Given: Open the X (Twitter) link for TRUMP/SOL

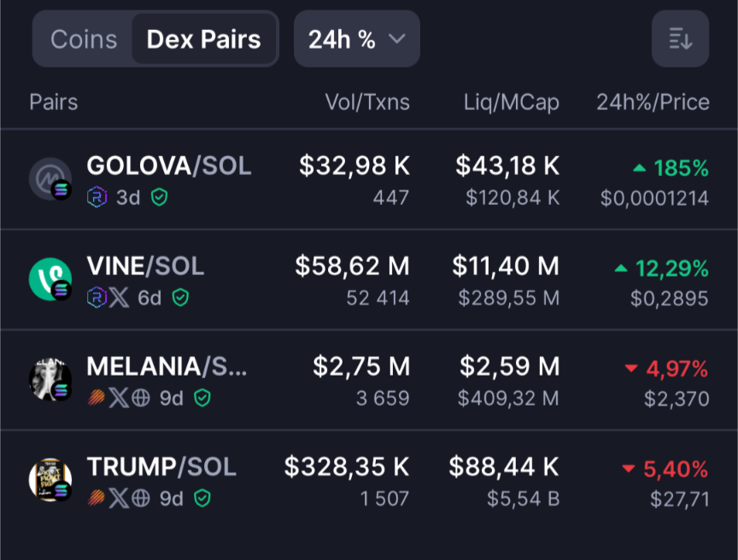Looking at the screenshot, I should 119,498.
